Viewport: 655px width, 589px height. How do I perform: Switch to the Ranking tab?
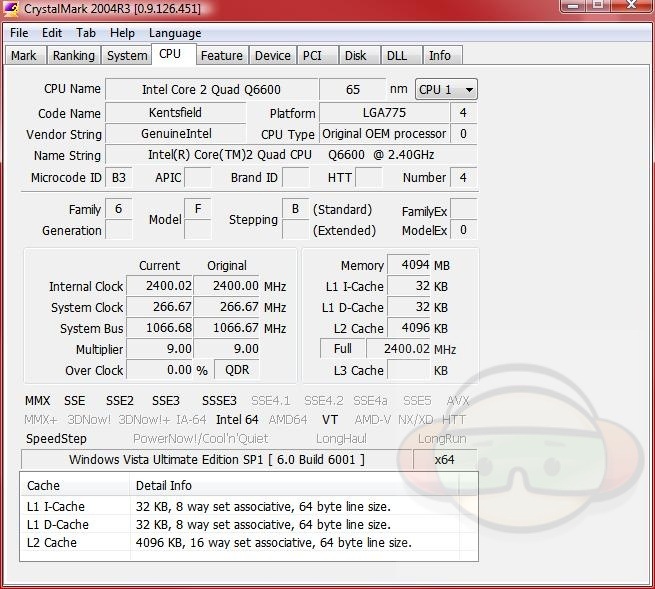pyautogui.click(x=73, y=56)
